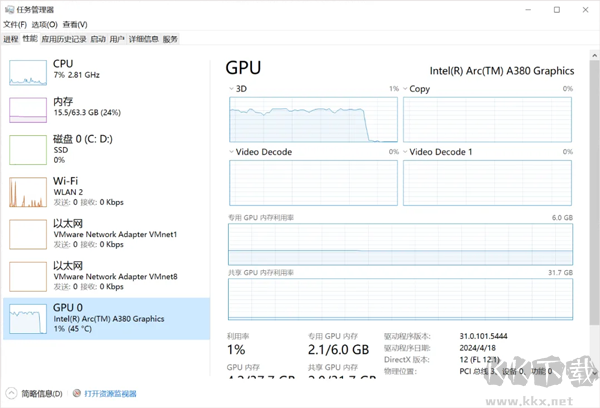This screenshot has height=408, width=600.
Task: Switch to the 进程 (Processes) tab
Action: tap(10, 39)
